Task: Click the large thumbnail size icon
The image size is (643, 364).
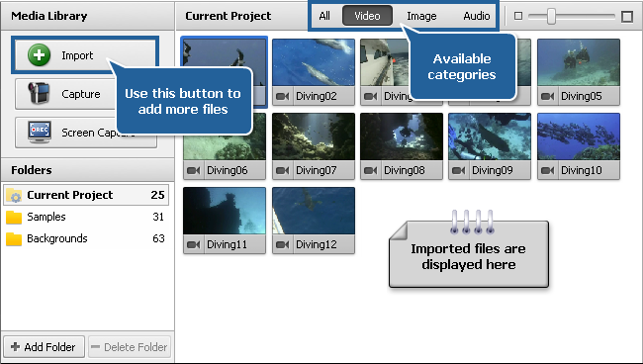Action: (627, 17)
